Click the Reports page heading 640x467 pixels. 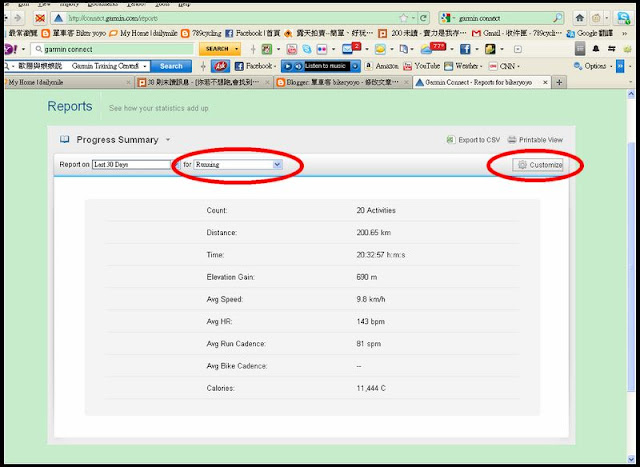70,106
